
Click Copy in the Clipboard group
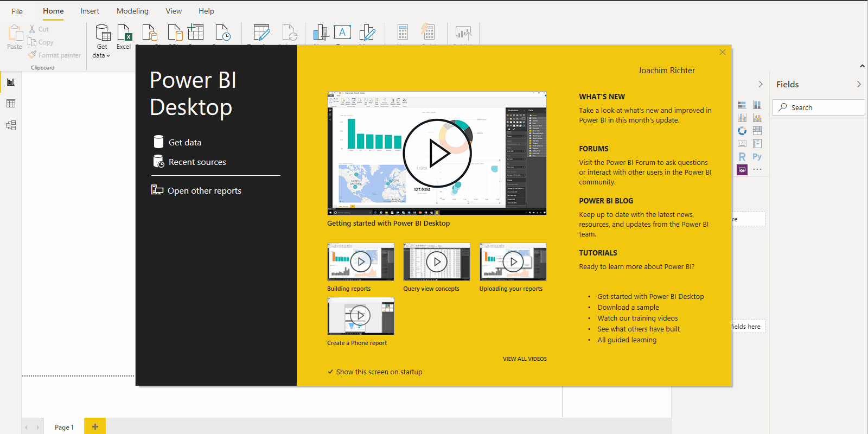click(x=41, y=42)
